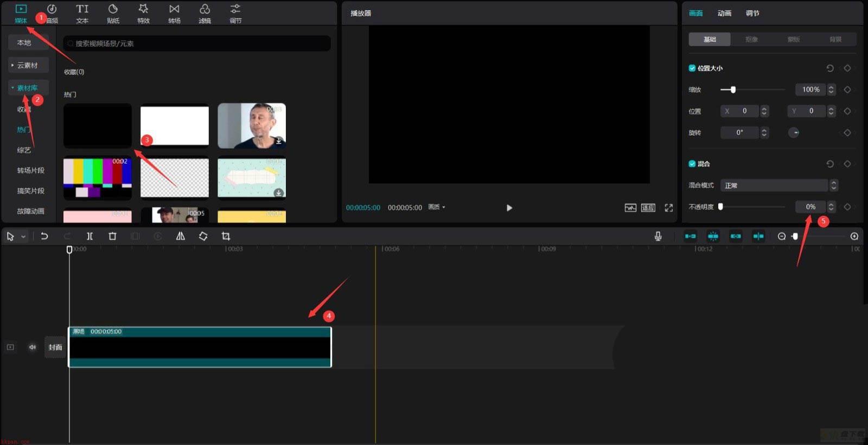Switch to the 调节 tab in right panel
This screenshot has height=445, width=868.
(x=752, y=13)
